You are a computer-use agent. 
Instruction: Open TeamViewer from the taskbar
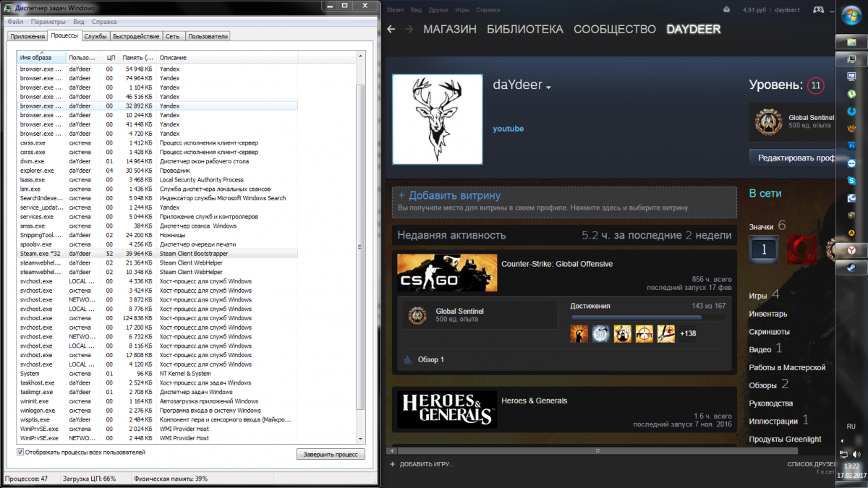852,163
